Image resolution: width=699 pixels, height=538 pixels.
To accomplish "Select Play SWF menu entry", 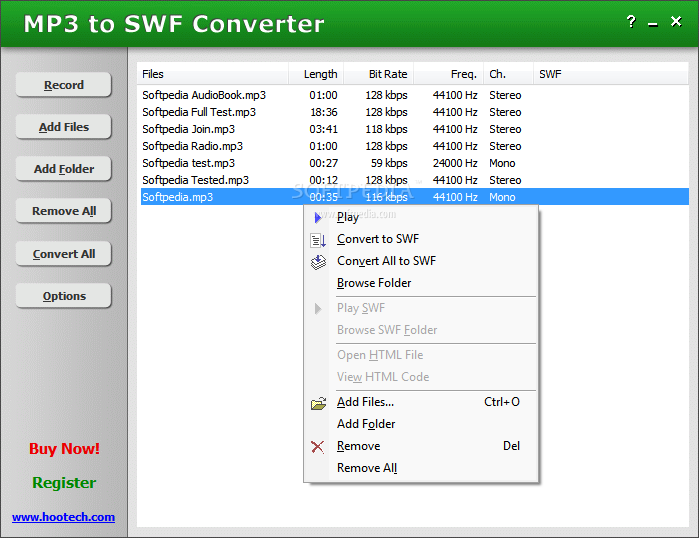I will pyautogui.click(x=421, y=308).
